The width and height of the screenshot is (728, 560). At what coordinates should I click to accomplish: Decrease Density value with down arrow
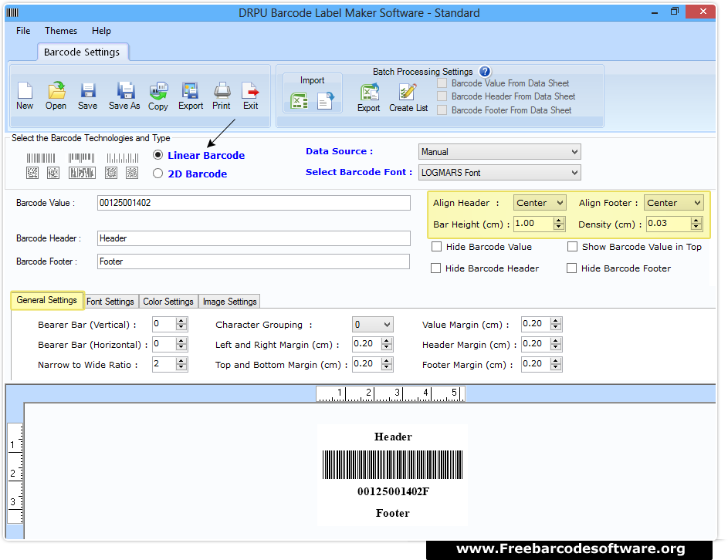click(x=696, y=228)
